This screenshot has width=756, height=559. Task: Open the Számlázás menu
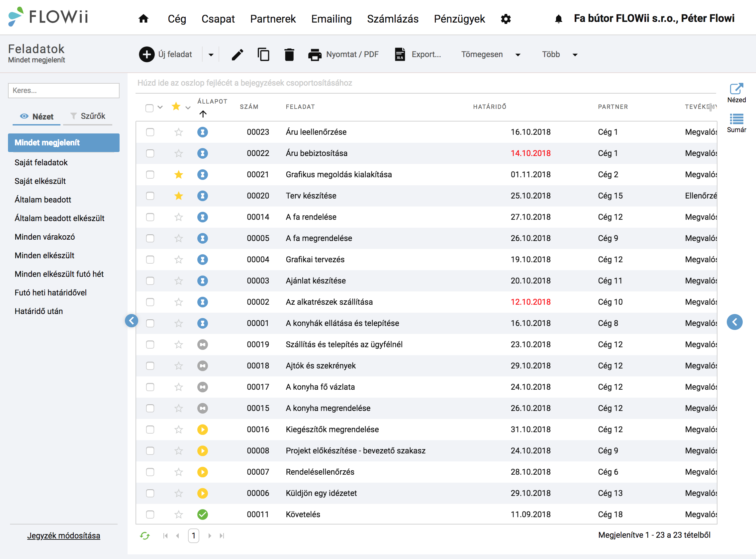pos(393,19)
